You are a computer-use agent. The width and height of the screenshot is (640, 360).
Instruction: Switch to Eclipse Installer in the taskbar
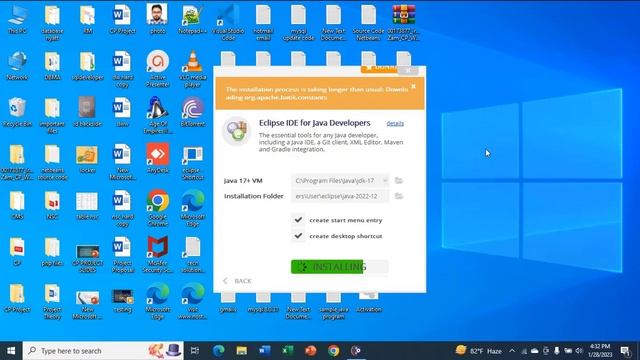click(356, 351)
